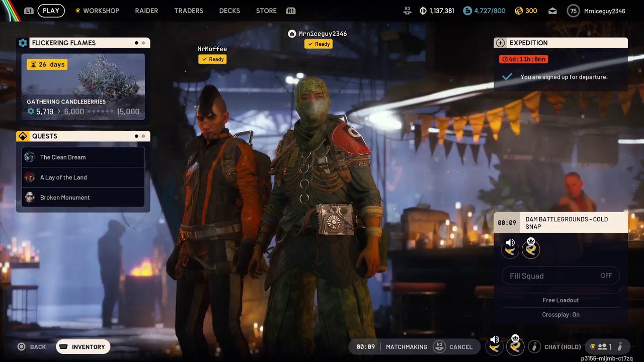Click bottom bar leader emblem with crown
The width and height of the screenshot is (644, 362).
[x=515, y=345]
